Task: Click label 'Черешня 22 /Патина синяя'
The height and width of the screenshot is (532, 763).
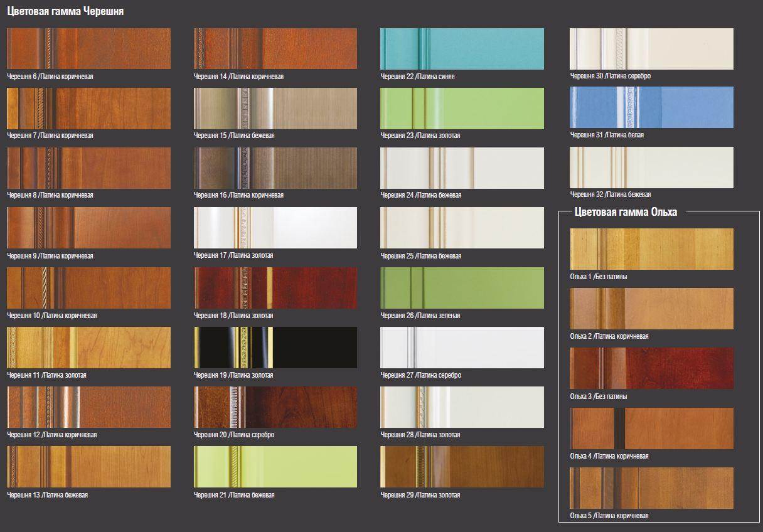Action: 417,77
